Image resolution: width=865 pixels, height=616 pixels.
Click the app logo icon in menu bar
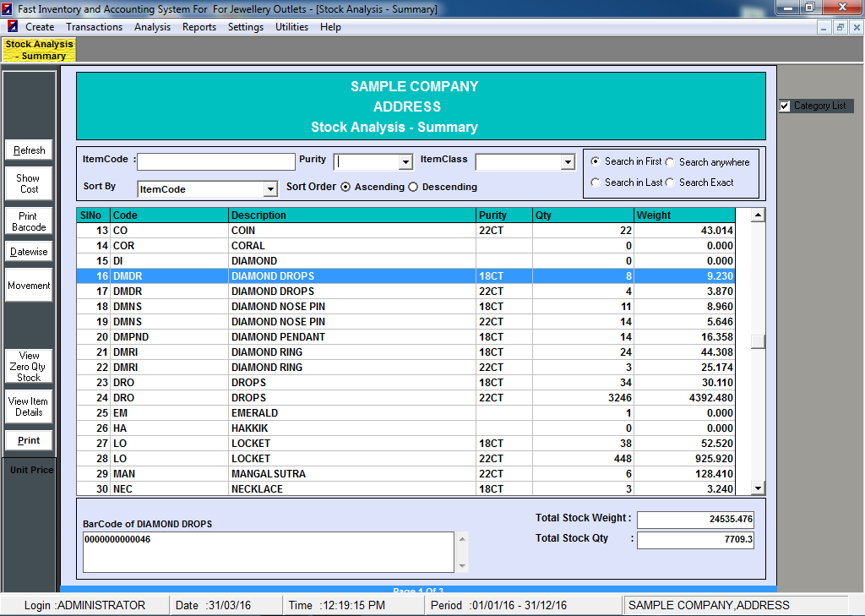pos(13,27)
